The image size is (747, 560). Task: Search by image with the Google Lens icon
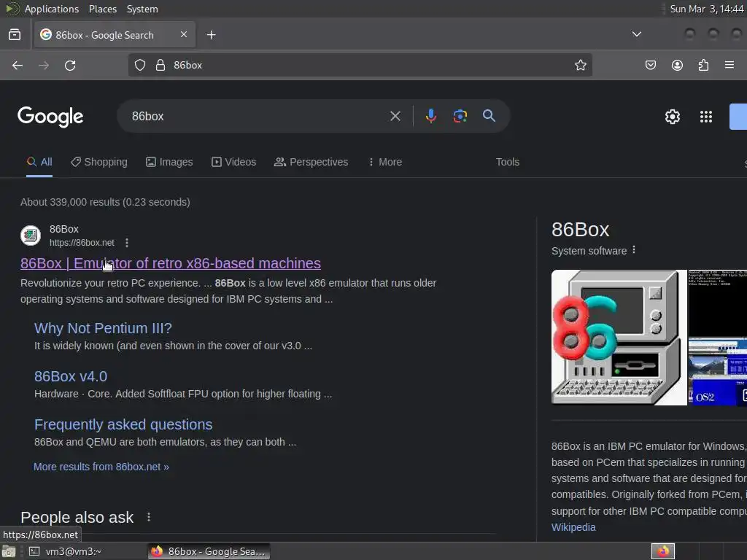coord(460,116)
